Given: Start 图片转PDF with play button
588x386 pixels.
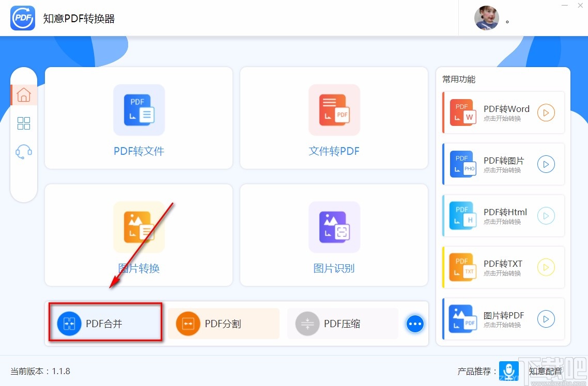Looking at the screenshot, I should [546, 319].
